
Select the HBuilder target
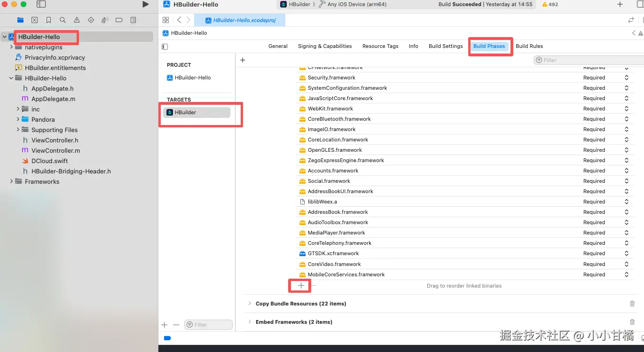[x=196, y=113]
